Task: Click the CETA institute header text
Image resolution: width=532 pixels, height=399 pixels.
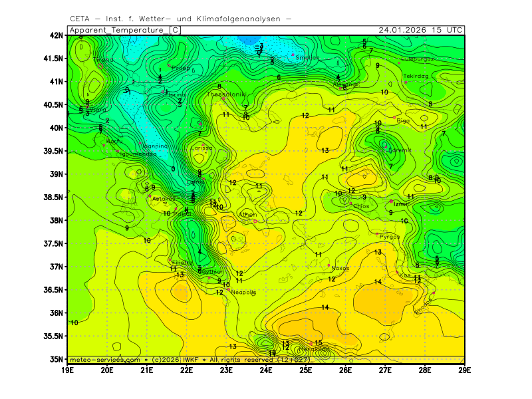Action: point(180,19)
